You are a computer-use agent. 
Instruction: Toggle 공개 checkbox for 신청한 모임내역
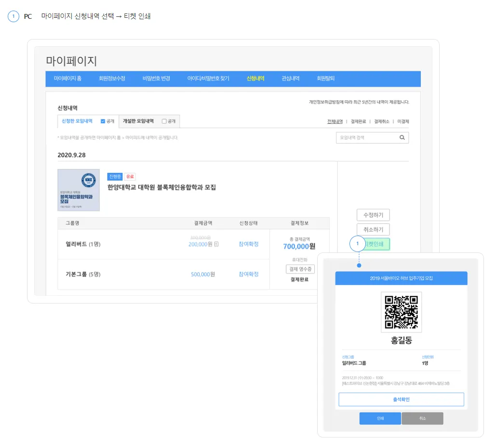pyautogui.click(x=103, y=121)
